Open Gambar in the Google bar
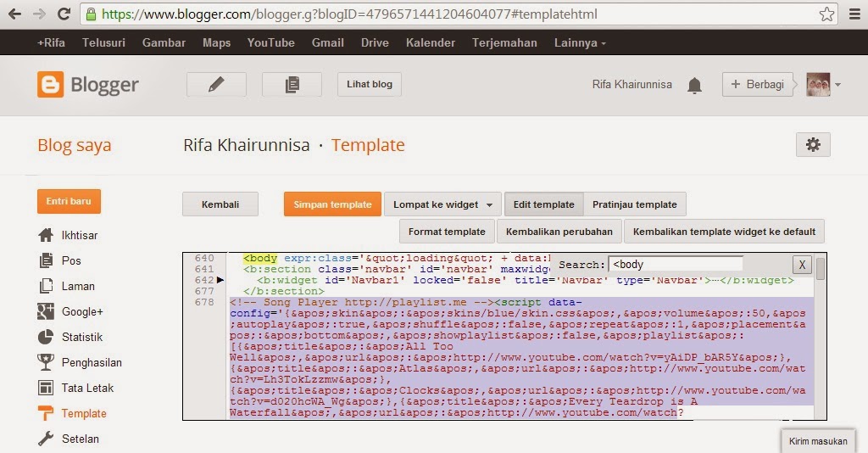This screenshot has height=453, width=868. [x=164, y=42]
